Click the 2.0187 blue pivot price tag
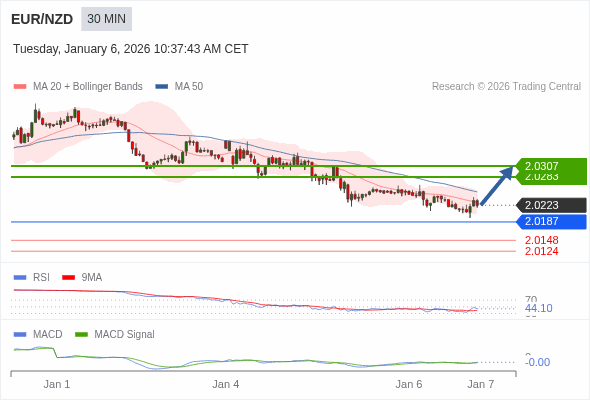The image size is (590, 400). pyautogui.click(x=551, y=221)
